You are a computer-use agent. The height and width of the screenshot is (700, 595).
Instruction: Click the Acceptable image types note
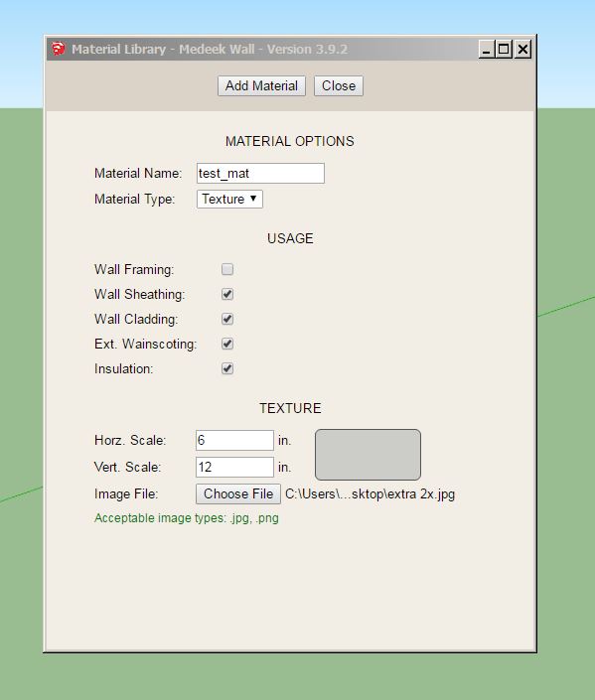[x=187, y=518]
